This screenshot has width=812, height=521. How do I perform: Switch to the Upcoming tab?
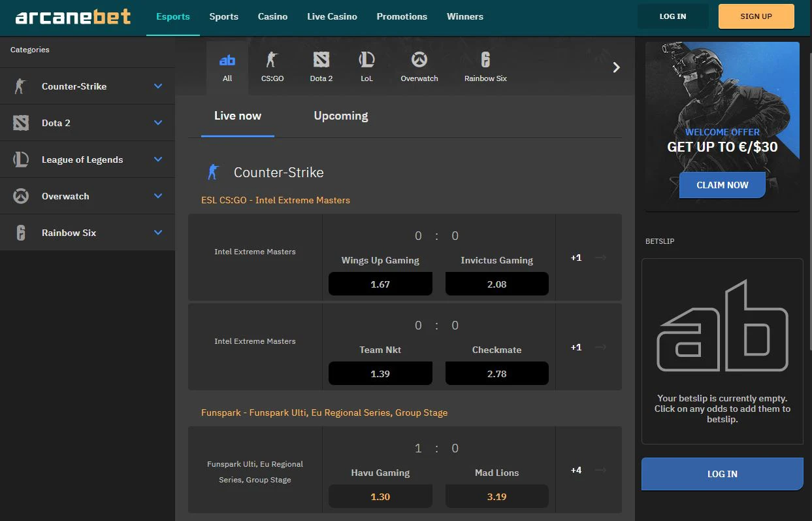341,116
